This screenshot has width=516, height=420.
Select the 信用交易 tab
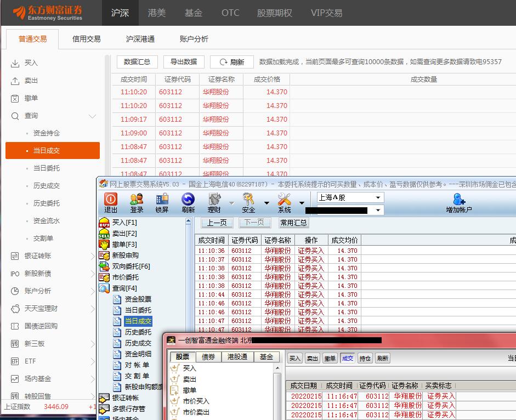click(86, 39)
